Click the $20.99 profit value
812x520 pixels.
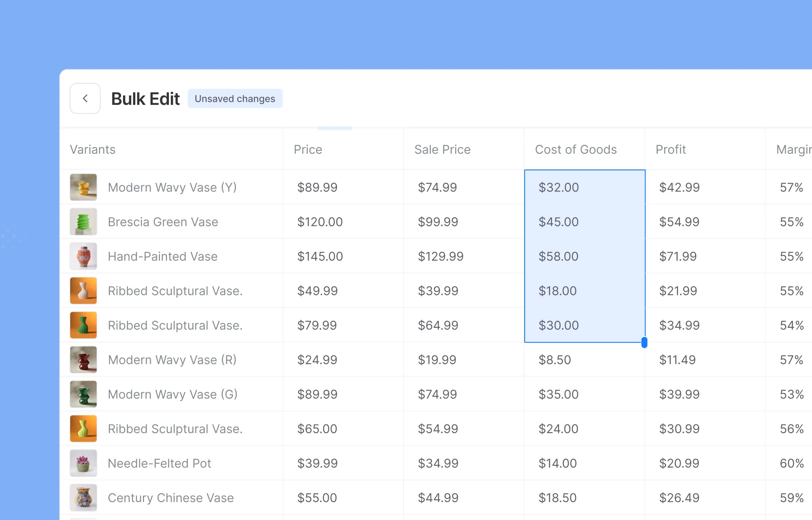pos(679,463)
